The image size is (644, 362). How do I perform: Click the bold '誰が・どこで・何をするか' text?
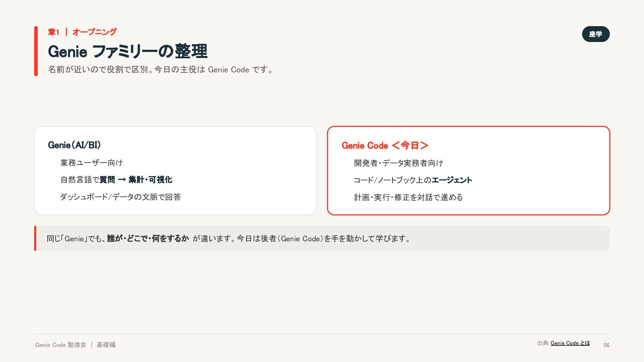coord(148,238)
